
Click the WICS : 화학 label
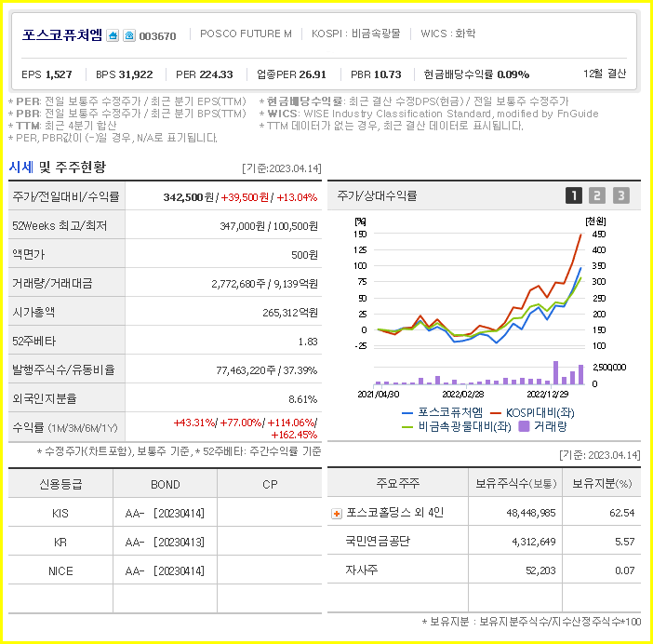[x=447, y=34]
